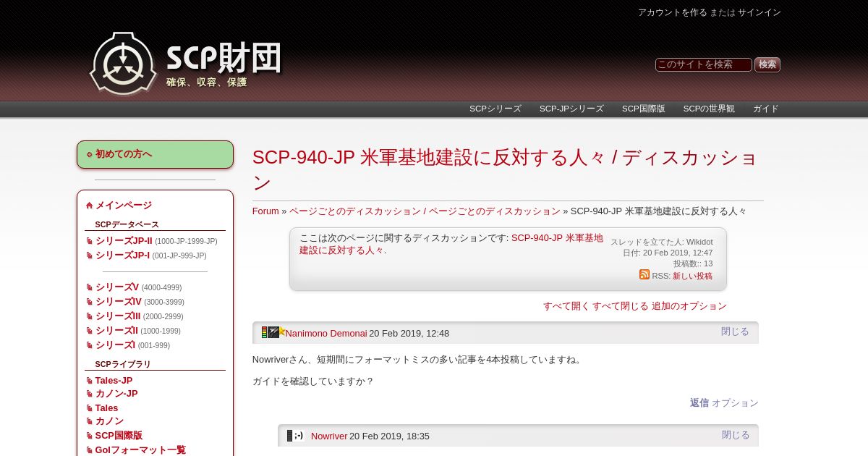Screen dimensions: 868x456
Task: Open カノン link in sidebar
Action: (109, 421)
